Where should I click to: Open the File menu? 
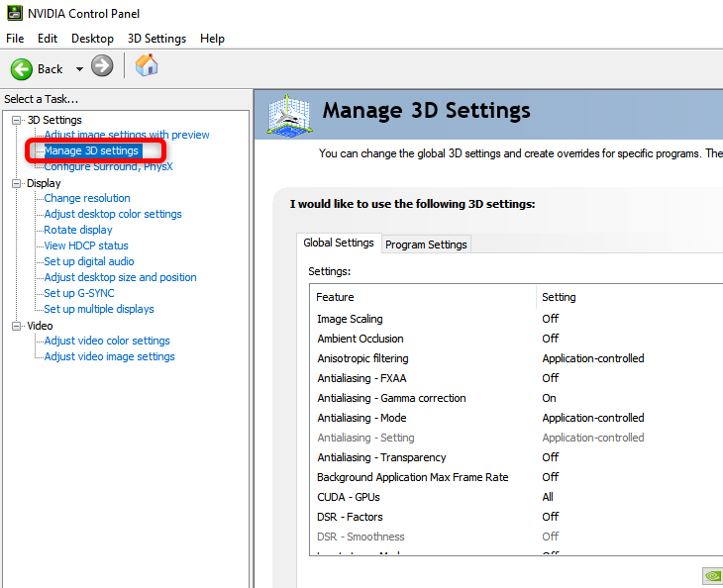click(x=15, y=39)
